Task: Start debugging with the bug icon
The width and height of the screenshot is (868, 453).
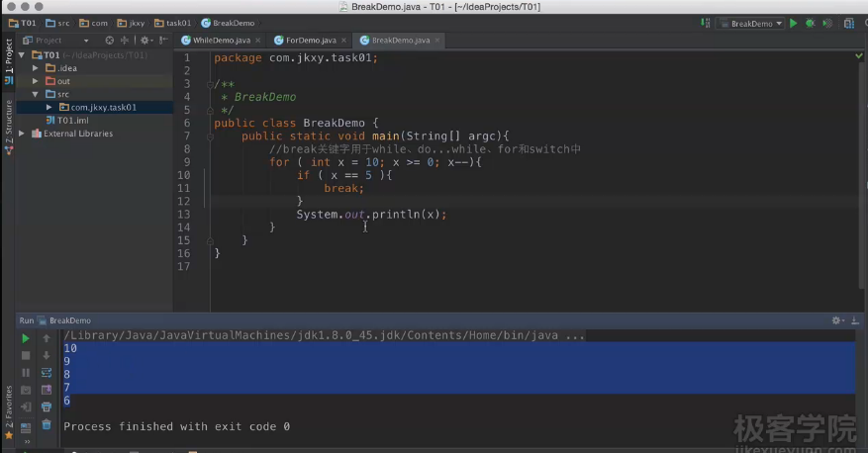Action: point(810,23)
